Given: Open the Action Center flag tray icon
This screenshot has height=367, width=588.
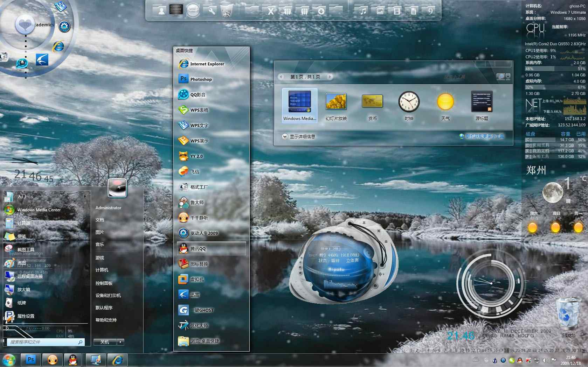Looking at the screenshot, I should point(554,360).
